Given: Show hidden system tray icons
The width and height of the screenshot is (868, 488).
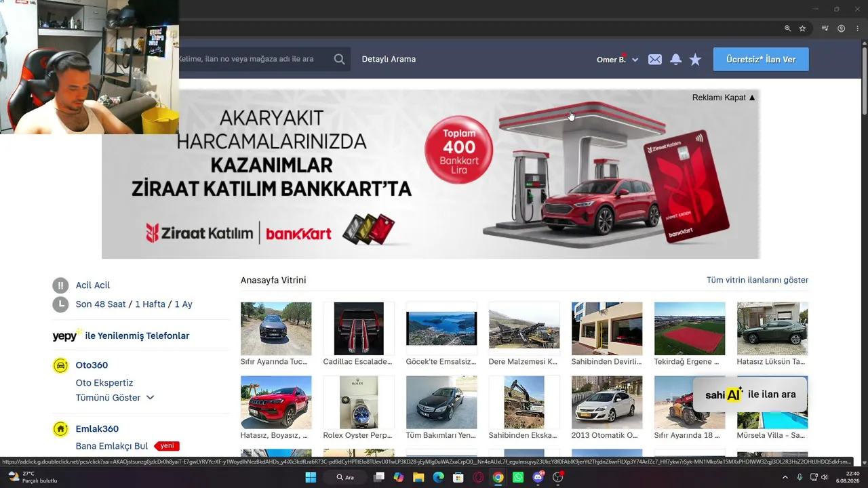Looking at the screenshot, I should [x=785, y=477].
